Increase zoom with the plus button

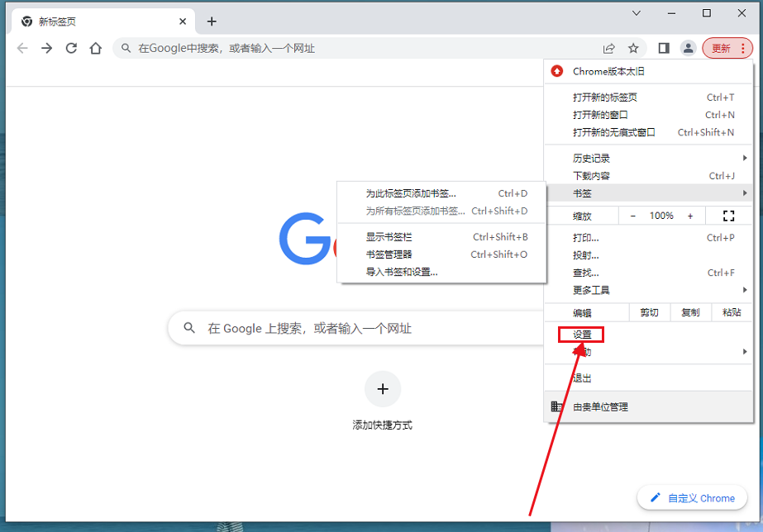[x=690, y=216]
